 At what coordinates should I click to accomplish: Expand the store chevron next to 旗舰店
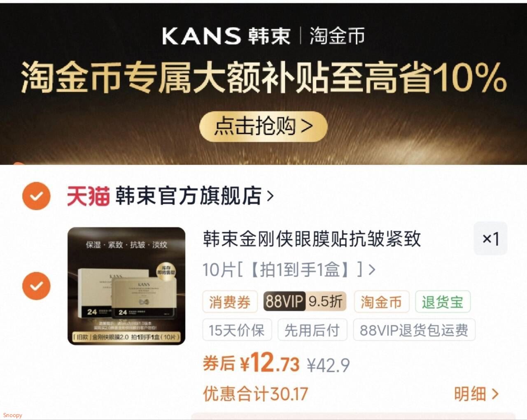(x=270, y=196)
